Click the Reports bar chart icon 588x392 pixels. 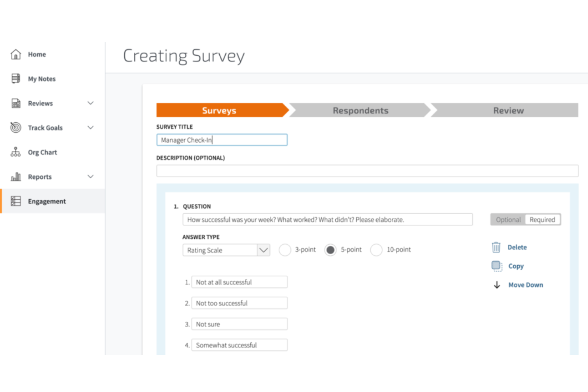coord(15,177)
